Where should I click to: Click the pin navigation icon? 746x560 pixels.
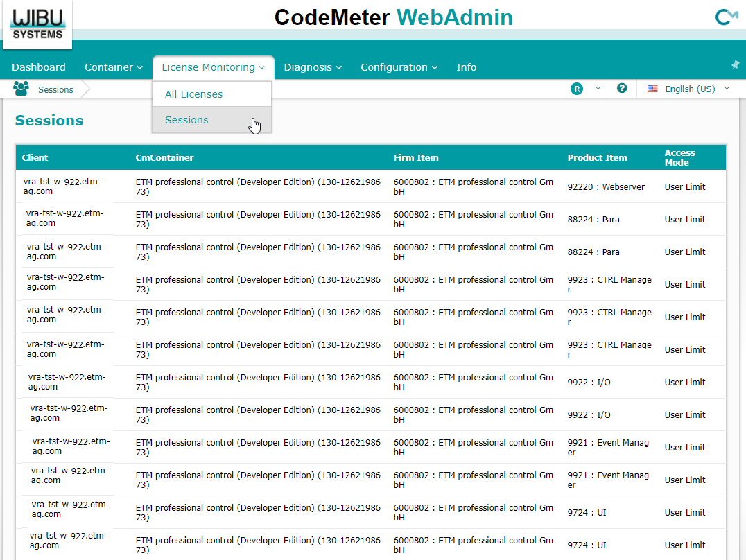[735, 64]
